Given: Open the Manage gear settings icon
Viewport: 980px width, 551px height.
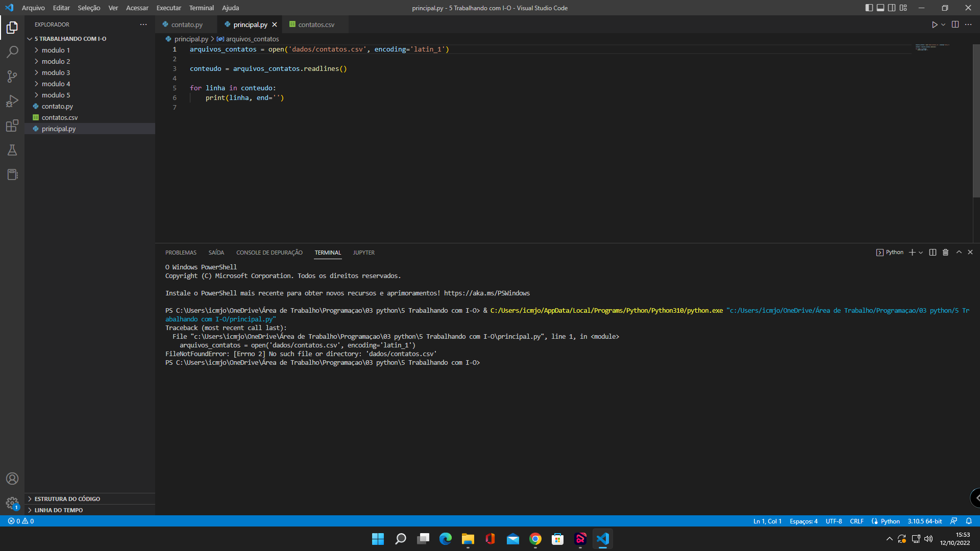Looking at the screenshot, I should pos(12,503).
